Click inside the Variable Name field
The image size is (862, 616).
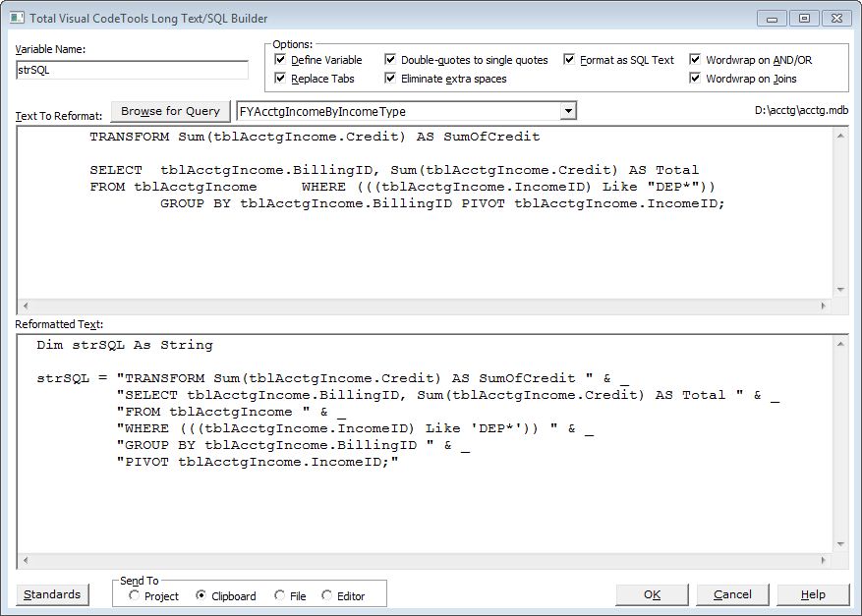[133, 70]
